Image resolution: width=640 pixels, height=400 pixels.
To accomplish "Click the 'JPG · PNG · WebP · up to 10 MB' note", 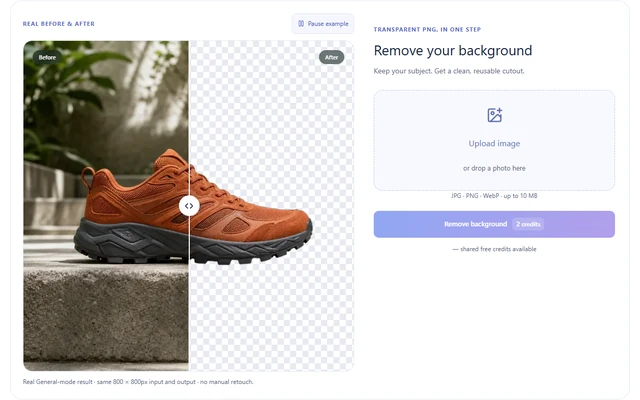I will tap(494, 196).
